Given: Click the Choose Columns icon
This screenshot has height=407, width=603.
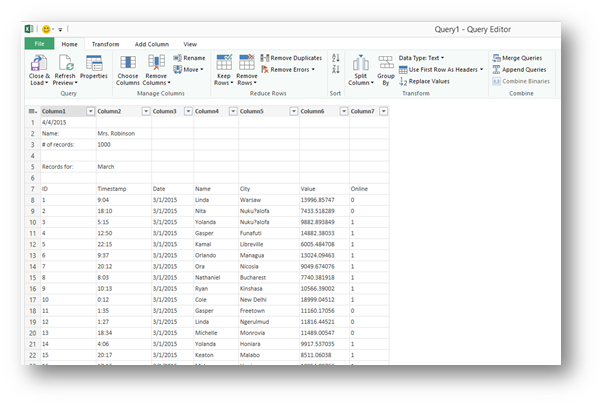Looking at the screenshot, I should (x=128, y=63).
